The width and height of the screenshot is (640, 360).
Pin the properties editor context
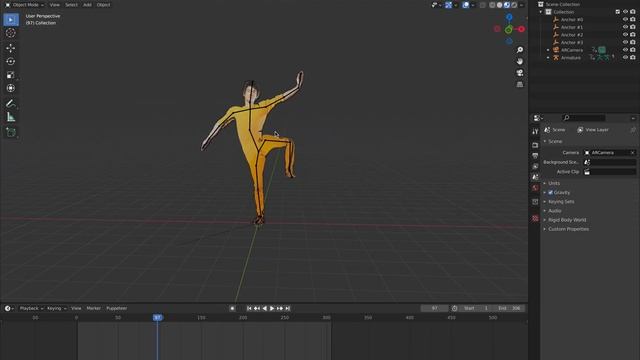coord(633,130)
